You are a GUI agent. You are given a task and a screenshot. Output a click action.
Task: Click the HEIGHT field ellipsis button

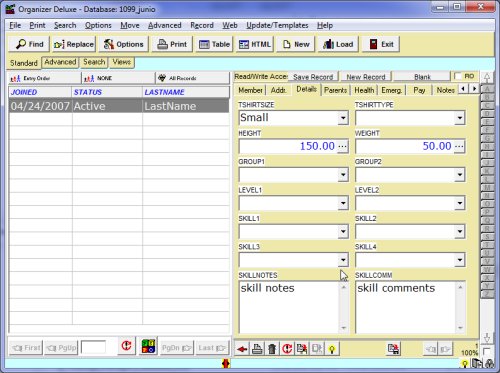pyautogui.click(x=343, y=146)
